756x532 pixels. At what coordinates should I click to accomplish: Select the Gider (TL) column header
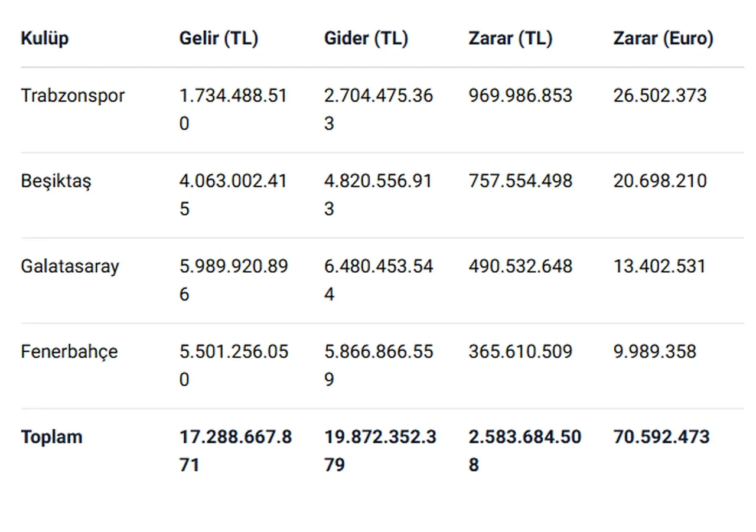point(366,38)
